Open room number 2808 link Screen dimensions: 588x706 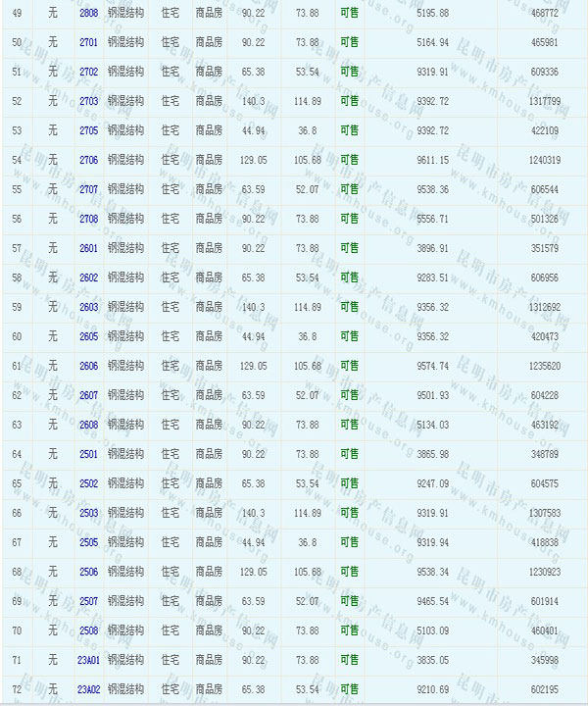pos(88,14)
